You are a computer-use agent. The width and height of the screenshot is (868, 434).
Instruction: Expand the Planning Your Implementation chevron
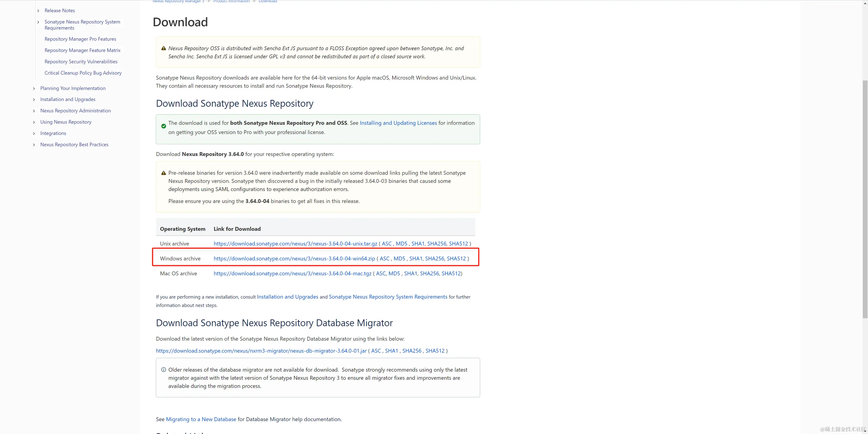[34, 89]
